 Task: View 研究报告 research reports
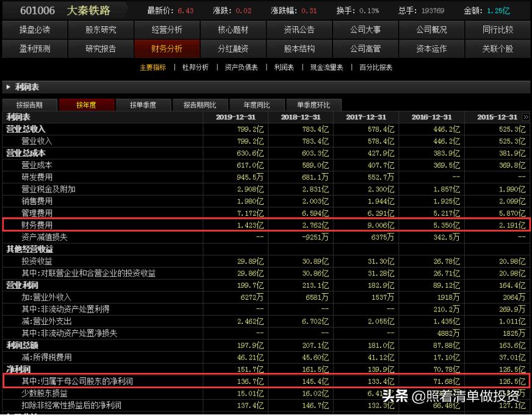[x=101, y=49]
